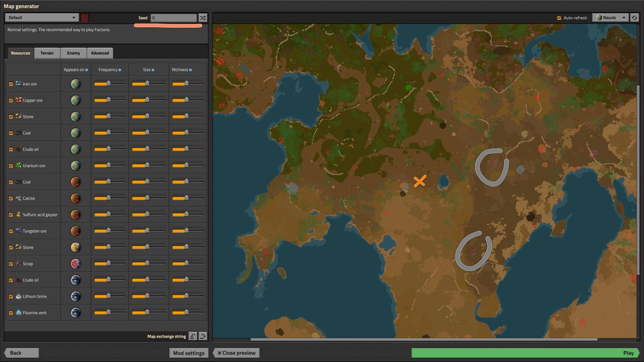
Task: Uncheck the Copper ore checkbox
Action: [x=11, y=100]
